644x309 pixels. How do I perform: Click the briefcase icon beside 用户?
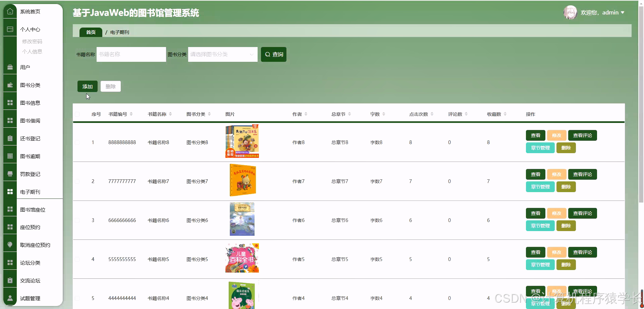coord(10,67)
